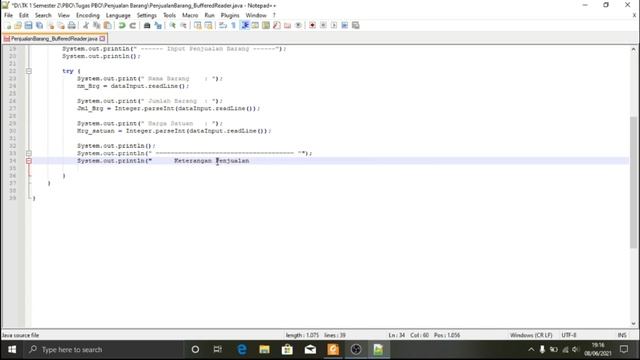This screenshot has height=360, width=640.
Task: Open the Tools menu
Action: [x=169, y=15]
